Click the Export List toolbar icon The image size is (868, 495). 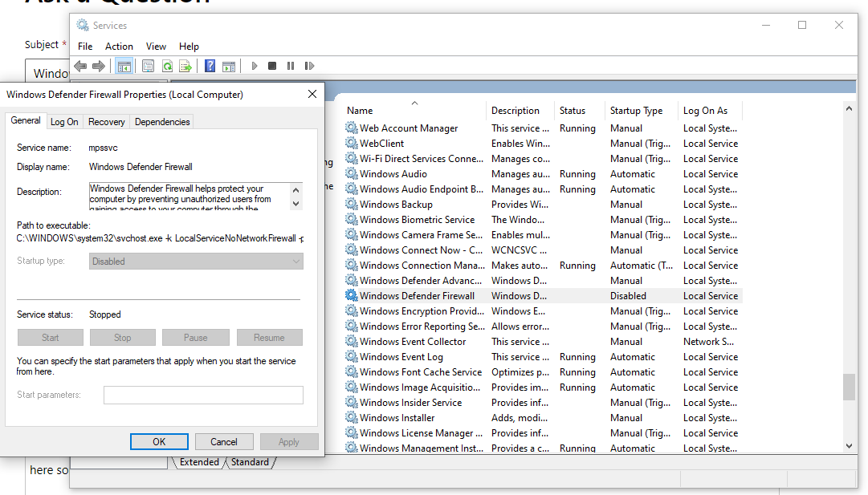(x=185, y=67)
